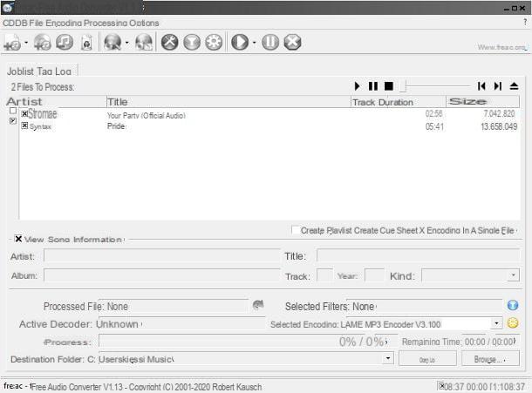Open the arrow beside CDDB query icon

(x=126, y=43)
